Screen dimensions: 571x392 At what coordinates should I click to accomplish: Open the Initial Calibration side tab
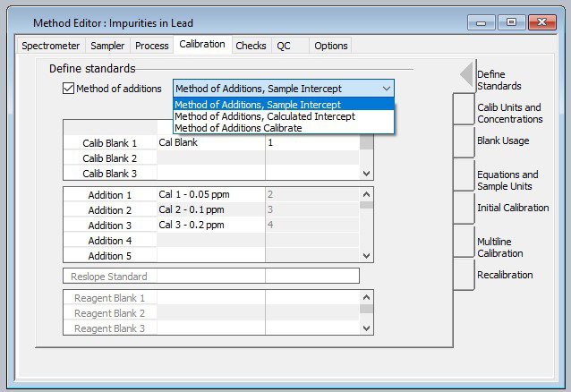pos(513,208)
